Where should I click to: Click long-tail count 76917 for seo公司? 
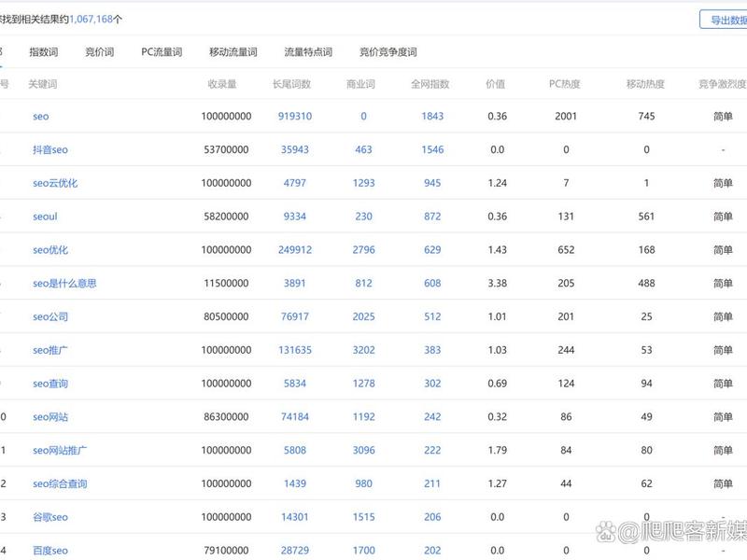click(x=295, y=316)
